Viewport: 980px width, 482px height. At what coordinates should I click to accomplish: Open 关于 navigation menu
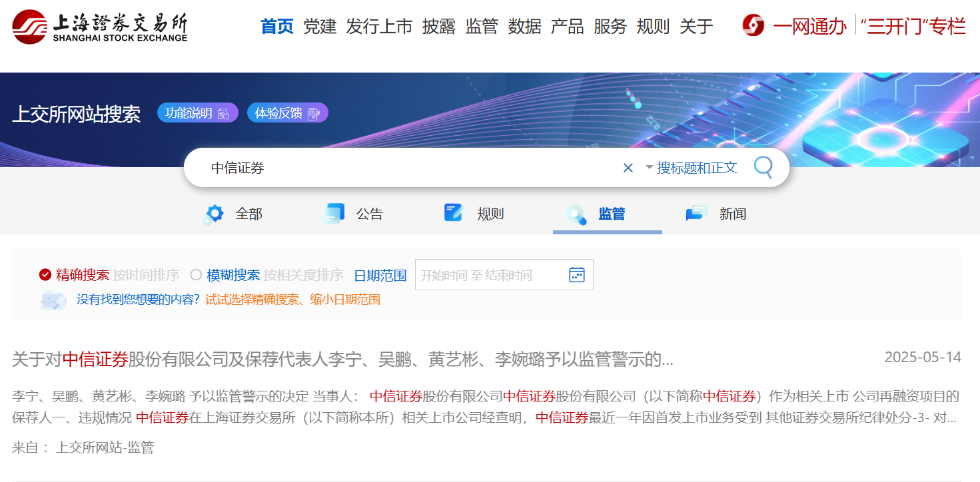pos(696,27)
